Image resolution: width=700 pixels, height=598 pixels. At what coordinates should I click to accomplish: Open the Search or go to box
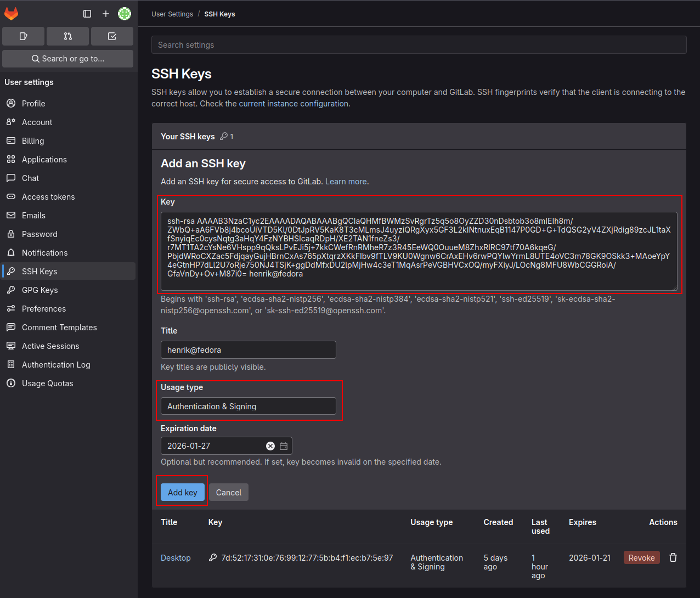point(67,59)
